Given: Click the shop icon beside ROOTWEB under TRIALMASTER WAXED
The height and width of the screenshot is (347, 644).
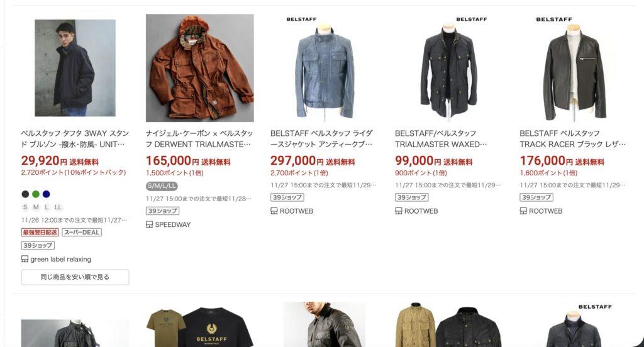Looking at the screenshot, I should click(398, 211).
